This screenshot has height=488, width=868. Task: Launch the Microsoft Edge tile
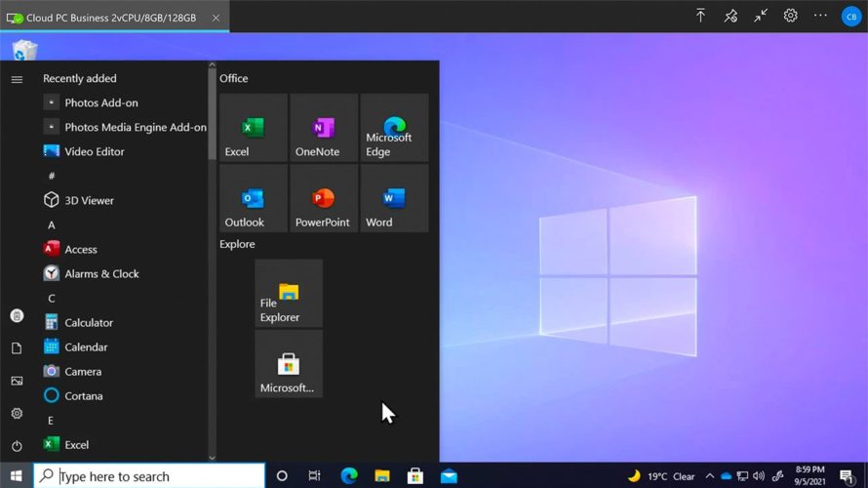tap(394, 128)
